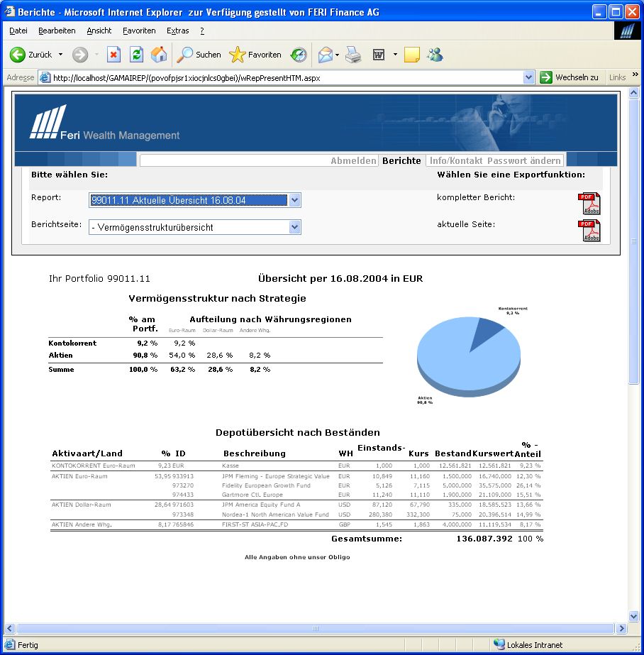Expand the address bar history dropdown

(529, 77)
